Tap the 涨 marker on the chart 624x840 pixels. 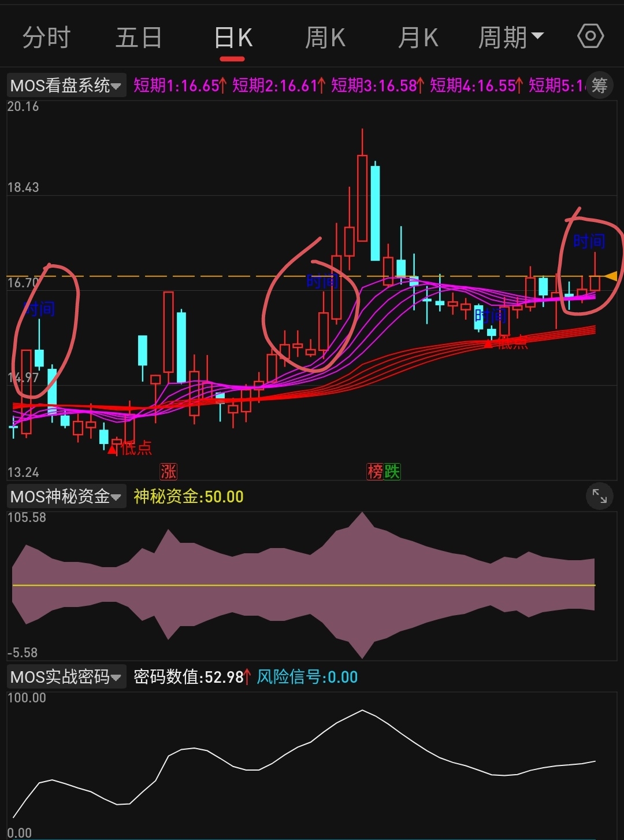click(x=168, y=471)
